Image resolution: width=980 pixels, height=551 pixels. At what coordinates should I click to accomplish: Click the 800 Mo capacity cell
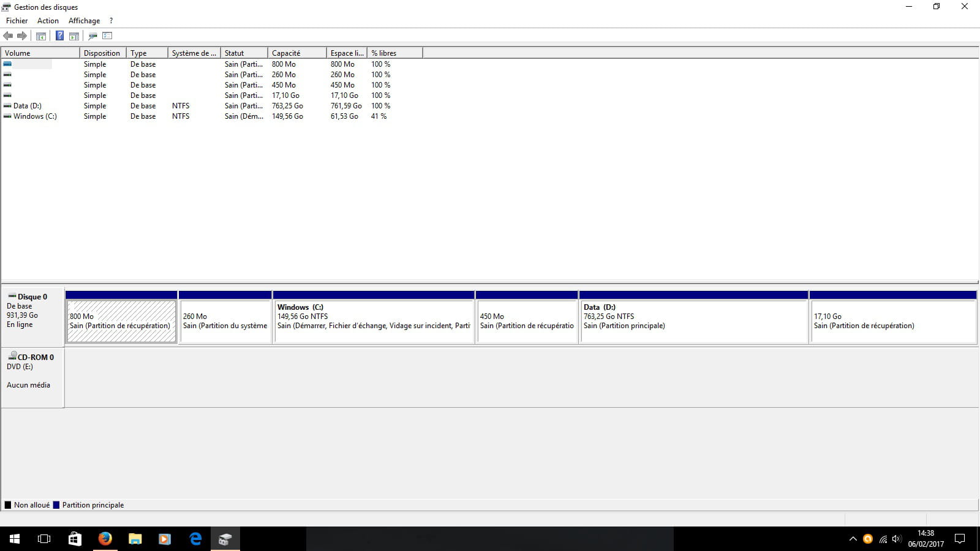pos(284,64)
